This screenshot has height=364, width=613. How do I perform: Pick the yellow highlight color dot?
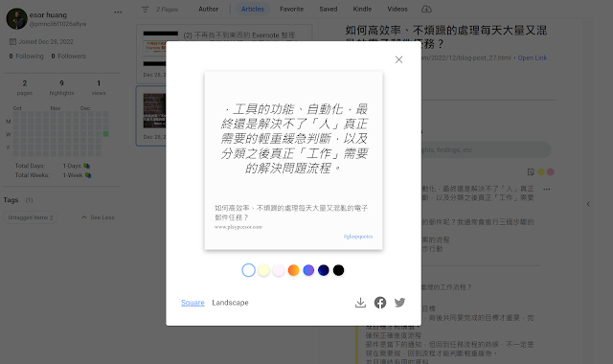[541, 172]
